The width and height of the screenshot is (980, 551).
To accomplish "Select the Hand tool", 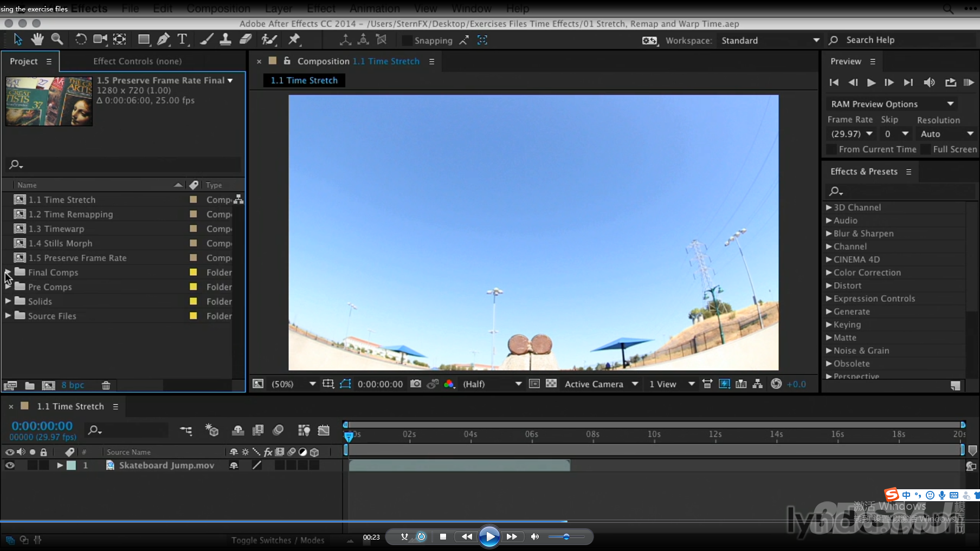I will (37, 39).
